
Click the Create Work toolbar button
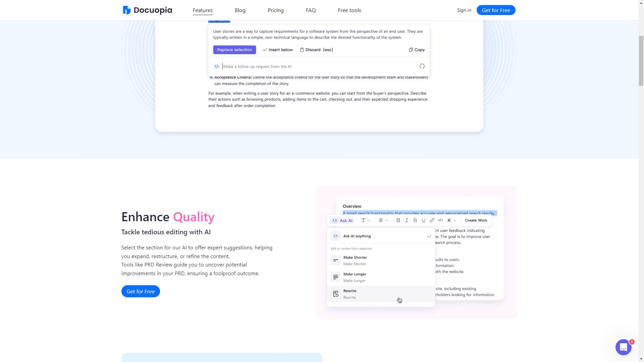pos(476,220)
